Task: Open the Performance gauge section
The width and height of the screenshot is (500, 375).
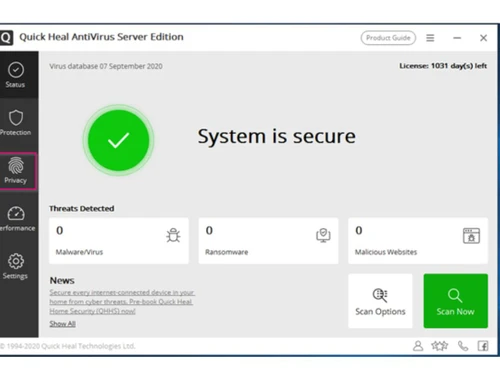Action: point(17,219)
